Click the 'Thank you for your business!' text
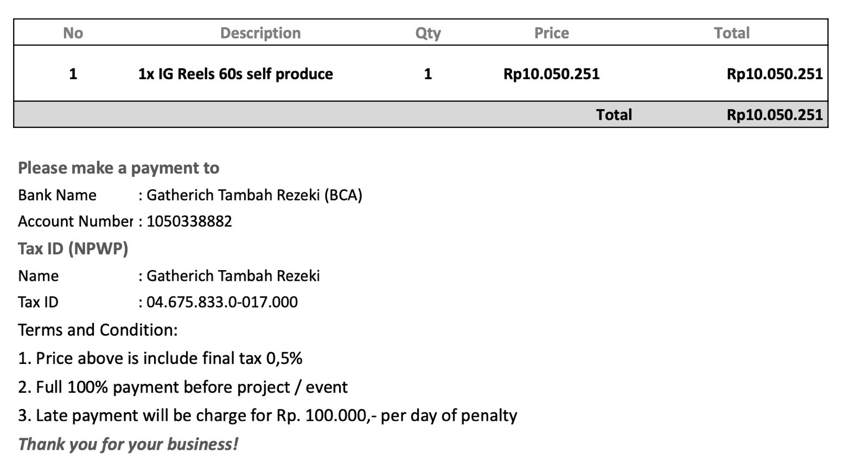 [128, 444]
